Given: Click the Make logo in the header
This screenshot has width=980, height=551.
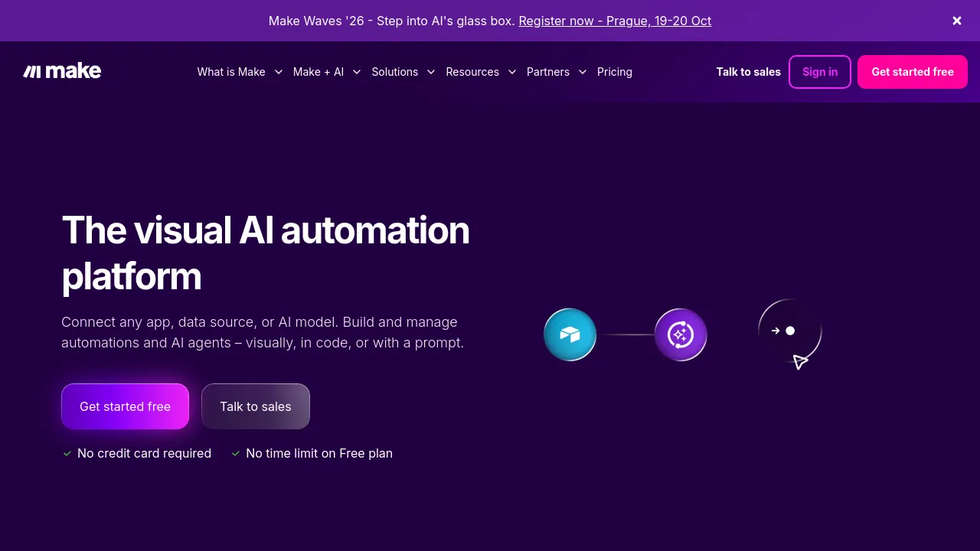Looking at the screenshot, I should [62, 71].
